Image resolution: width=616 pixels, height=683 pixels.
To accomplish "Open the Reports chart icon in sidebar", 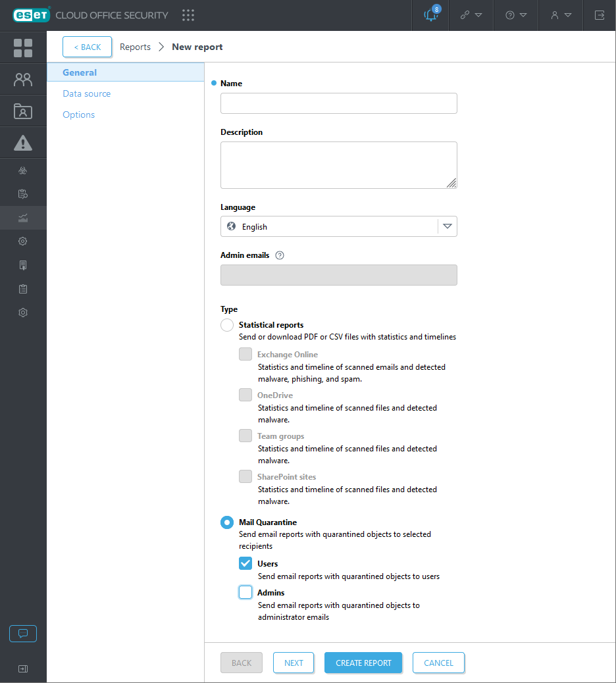I will [x=23, y=218].
